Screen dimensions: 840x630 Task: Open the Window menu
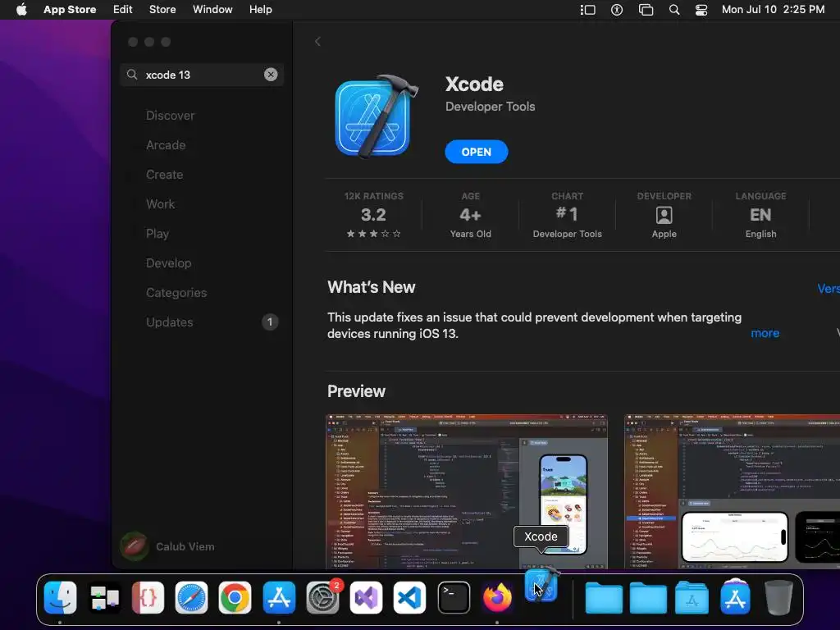[x=212, y=9]
